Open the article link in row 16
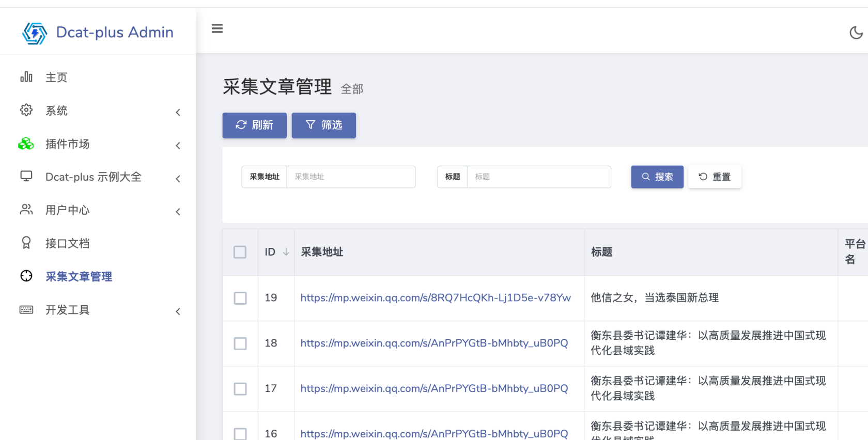Viewport: 868px width, 440px height. click(434, 434)
